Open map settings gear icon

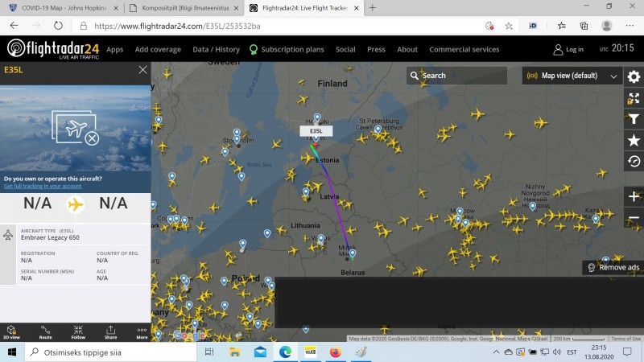[x=634, y=77]
